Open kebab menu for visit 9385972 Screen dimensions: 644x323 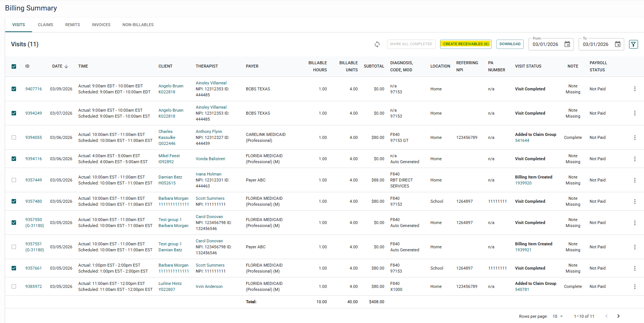click(634, 286)
